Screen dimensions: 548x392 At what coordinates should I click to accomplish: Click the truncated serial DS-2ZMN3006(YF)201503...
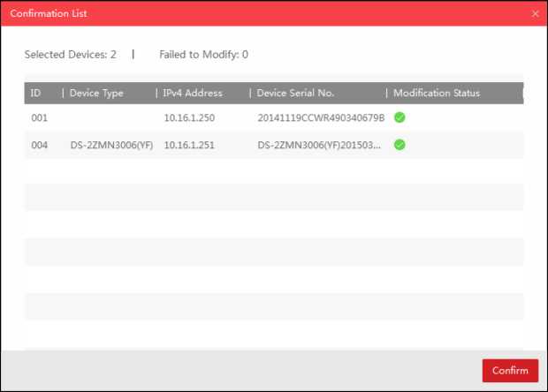click(x=319, y=145)
